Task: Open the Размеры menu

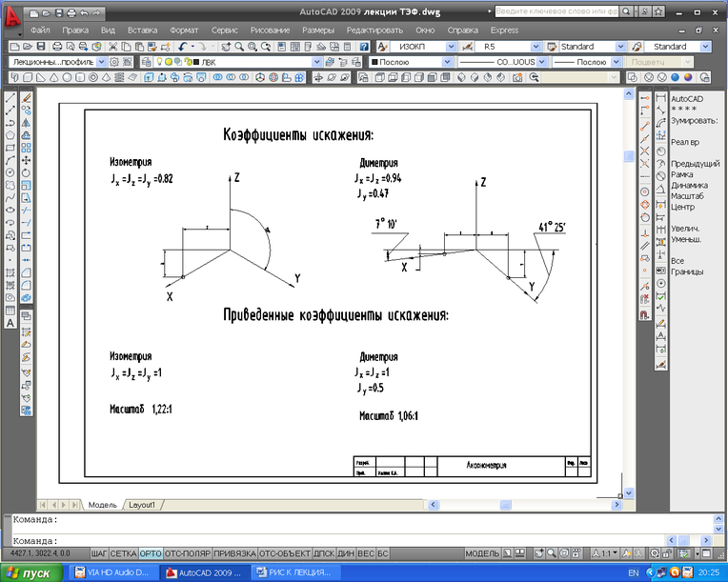Action: click(318, 30)
